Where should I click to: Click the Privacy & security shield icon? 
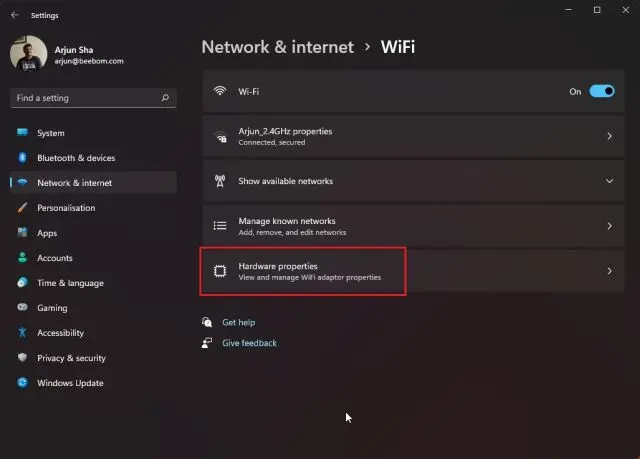tap(22, 358)
